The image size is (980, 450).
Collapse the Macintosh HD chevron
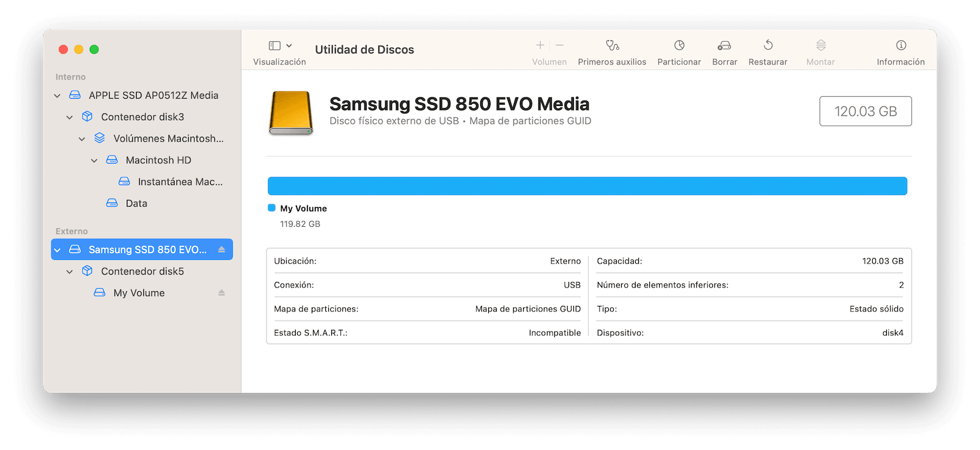click(x=94, y=161)
